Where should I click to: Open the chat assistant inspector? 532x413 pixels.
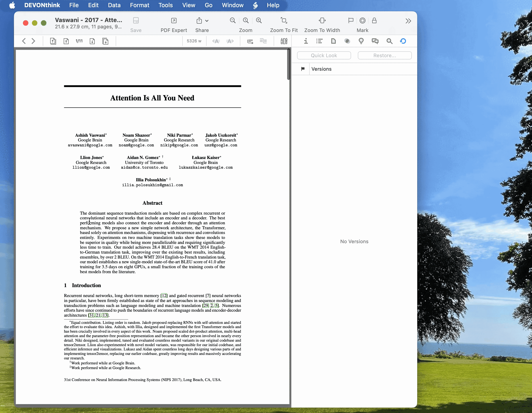pyautogui.click(x=375, y=41)
